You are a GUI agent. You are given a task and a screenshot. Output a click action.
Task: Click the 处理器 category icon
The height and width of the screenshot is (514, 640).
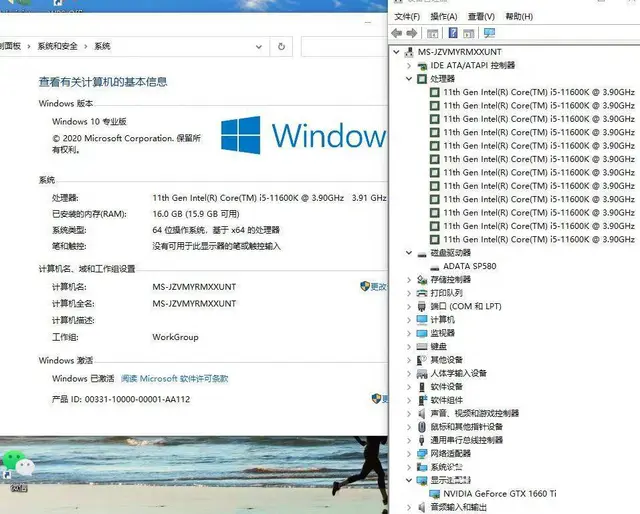[x=422, y=79]
